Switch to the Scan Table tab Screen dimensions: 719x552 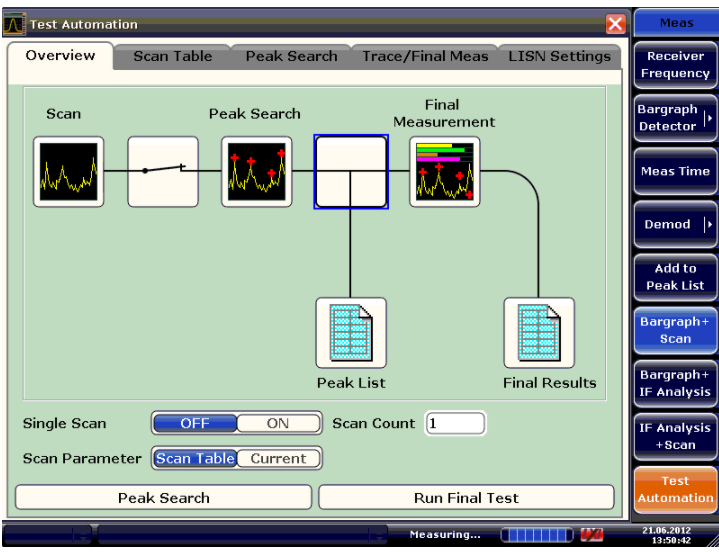[x=172, y=57]
